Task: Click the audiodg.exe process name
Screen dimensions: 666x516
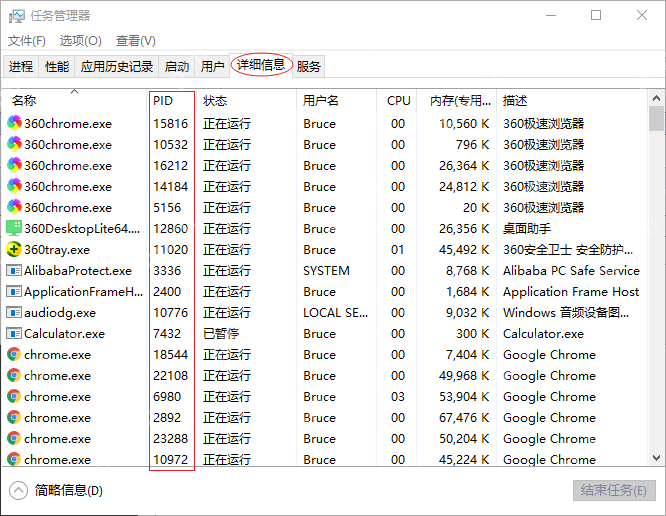Action: [60, 313]
